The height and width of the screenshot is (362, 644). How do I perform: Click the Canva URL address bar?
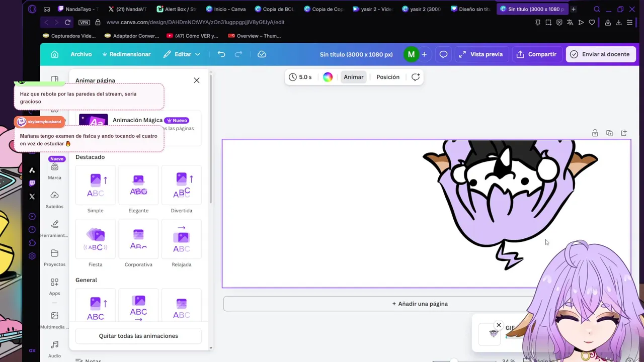(195, 22)
